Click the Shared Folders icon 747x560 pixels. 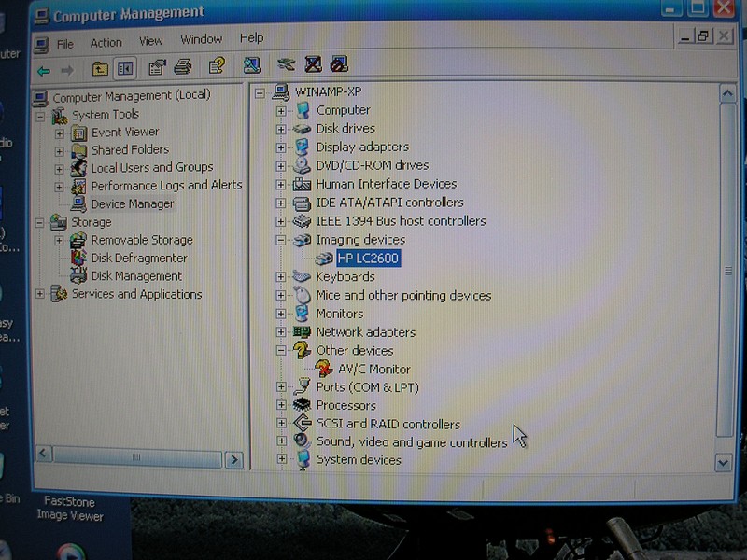pyautogui.click(x=78, y=150)
